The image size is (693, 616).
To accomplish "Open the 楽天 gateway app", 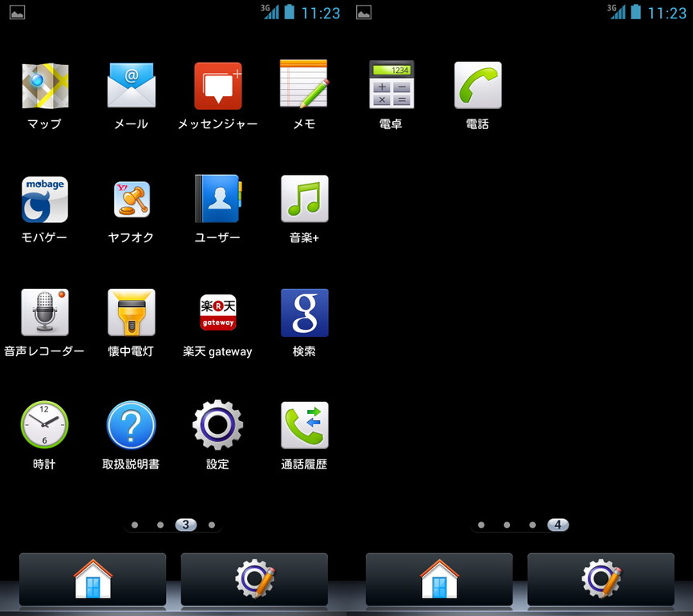I will point(218,313).
